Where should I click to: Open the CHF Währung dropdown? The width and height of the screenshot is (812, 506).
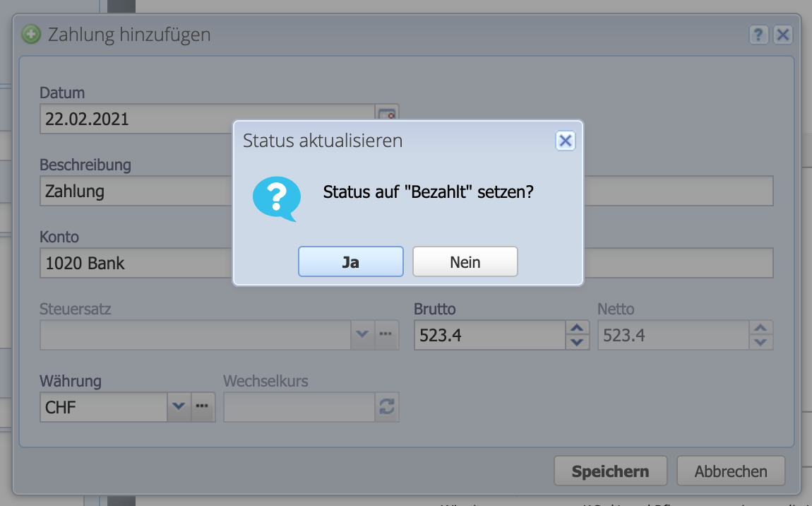coord(179,407)
